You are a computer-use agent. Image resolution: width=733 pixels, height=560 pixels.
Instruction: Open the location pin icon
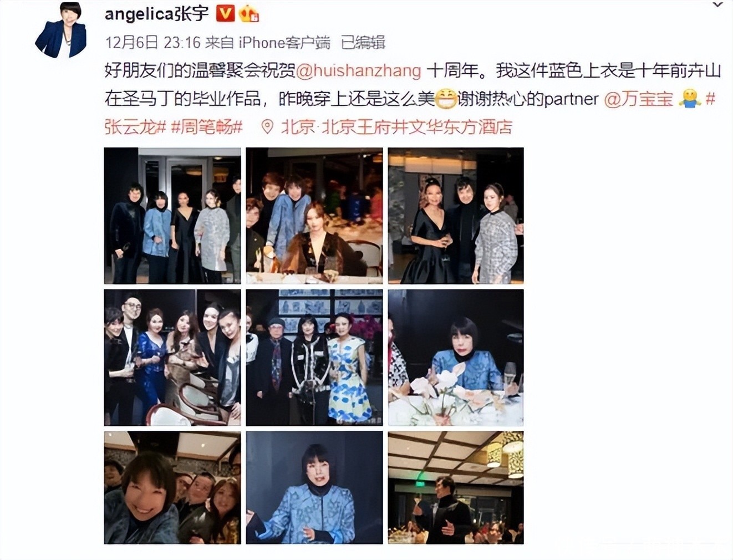[x=267, y=127]
